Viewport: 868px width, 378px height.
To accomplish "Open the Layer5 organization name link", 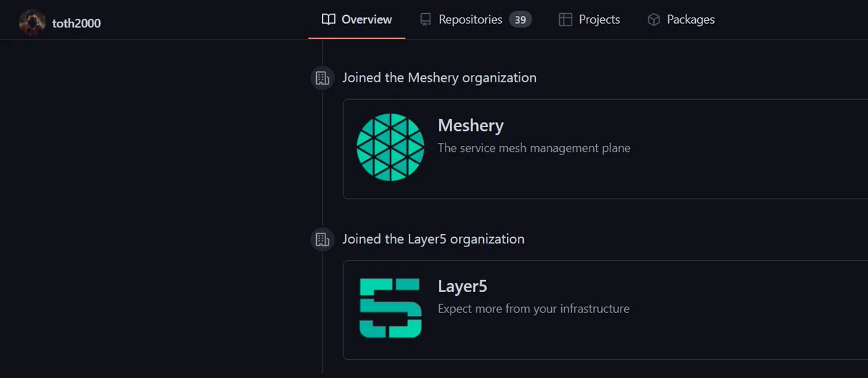I will (462, 287).
